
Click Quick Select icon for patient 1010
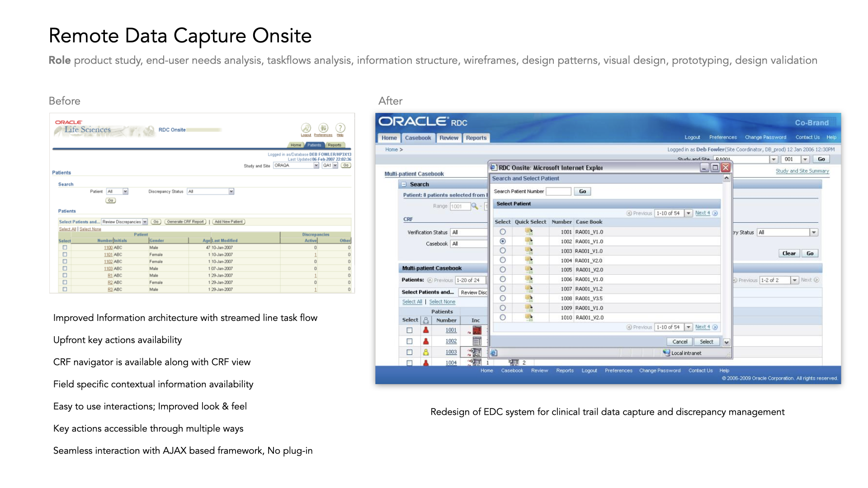(x=528, y=317)
